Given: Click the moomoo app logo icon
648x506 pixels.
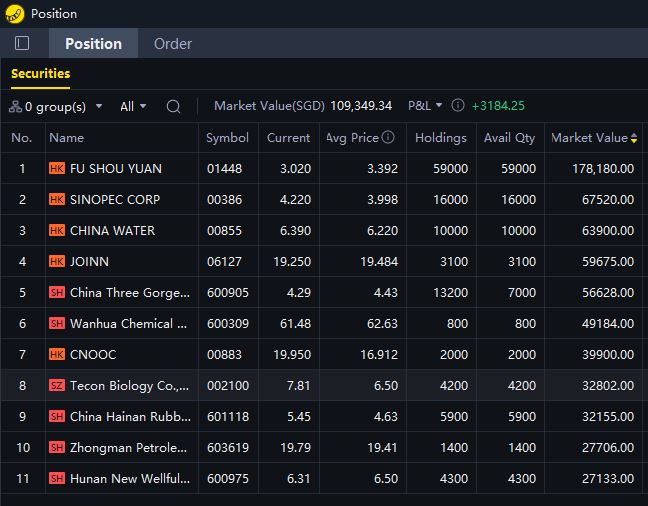Looking at the screenshot, I should pos(14,14).
